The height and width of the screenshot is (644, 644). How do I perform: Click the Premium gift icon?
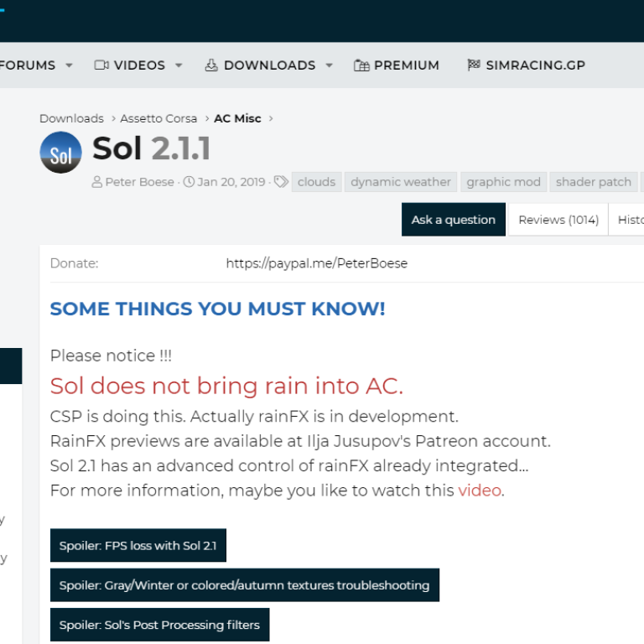pos(361,65)
